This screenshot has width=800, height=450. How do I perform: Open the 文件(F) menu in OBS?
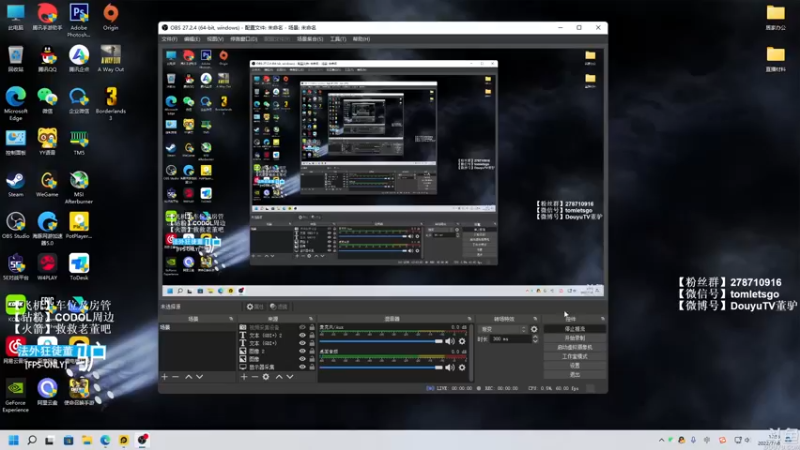169,39
